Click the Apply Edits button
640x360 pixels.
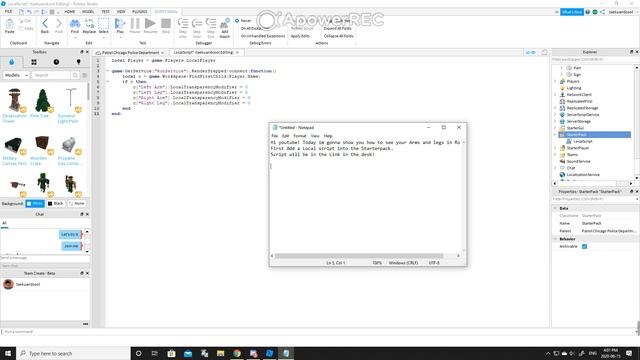tap(300, 36)
